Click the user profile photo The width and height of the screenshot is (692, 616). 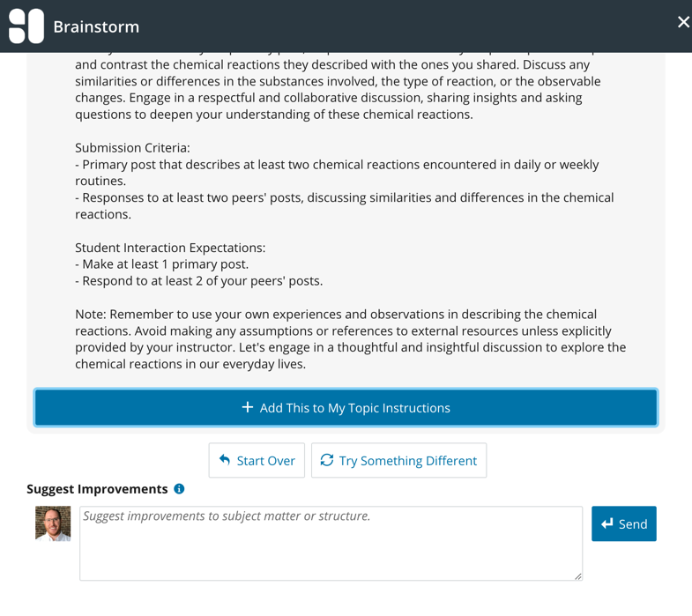click(53, 523)
